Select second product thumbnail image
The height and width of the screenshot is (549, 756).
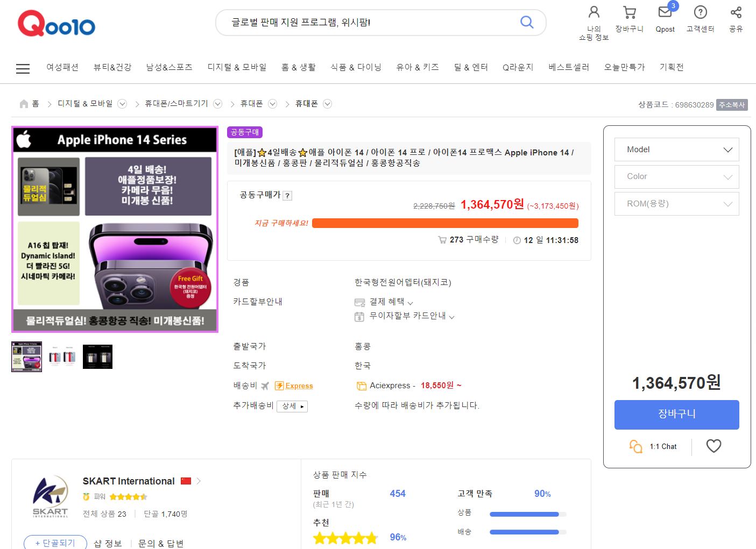click(62, 357)
